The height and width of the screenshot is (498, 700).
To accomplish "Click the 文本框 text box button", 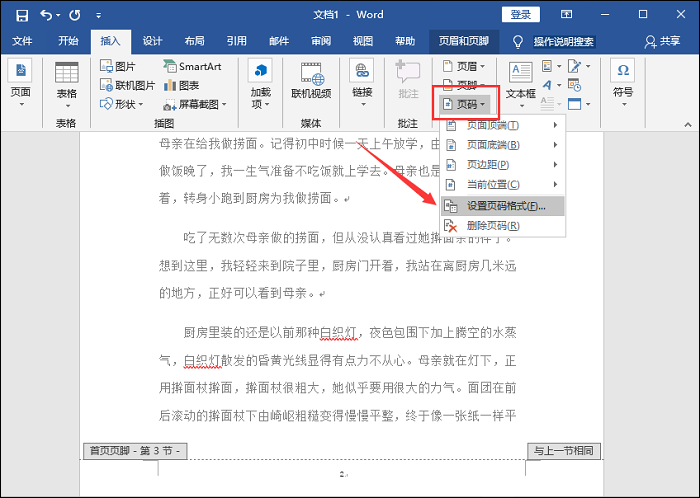I will [521, 85].
